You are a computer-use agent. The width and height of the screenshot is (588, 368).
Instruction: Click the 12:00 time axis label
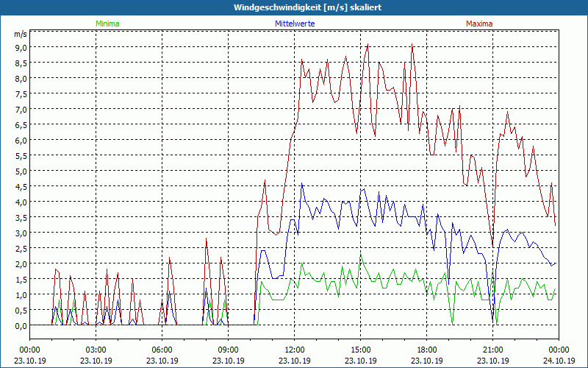click(295, 350)
